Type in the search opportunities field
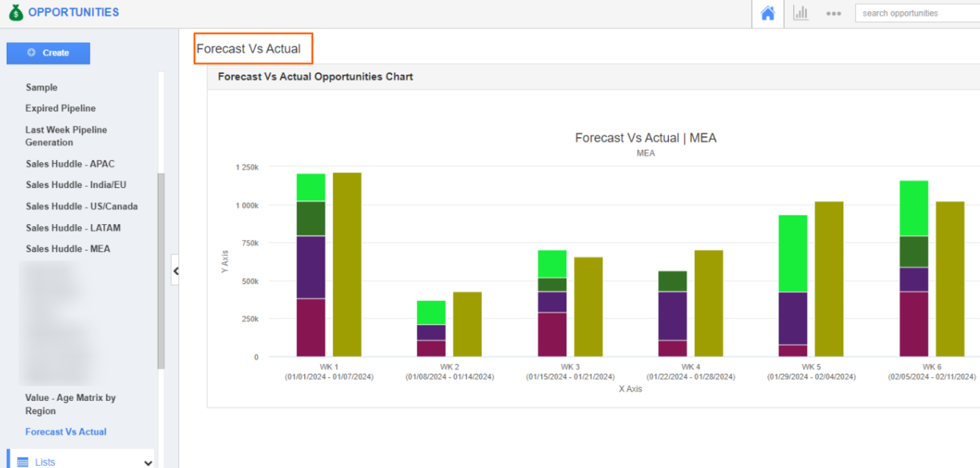 916,13
